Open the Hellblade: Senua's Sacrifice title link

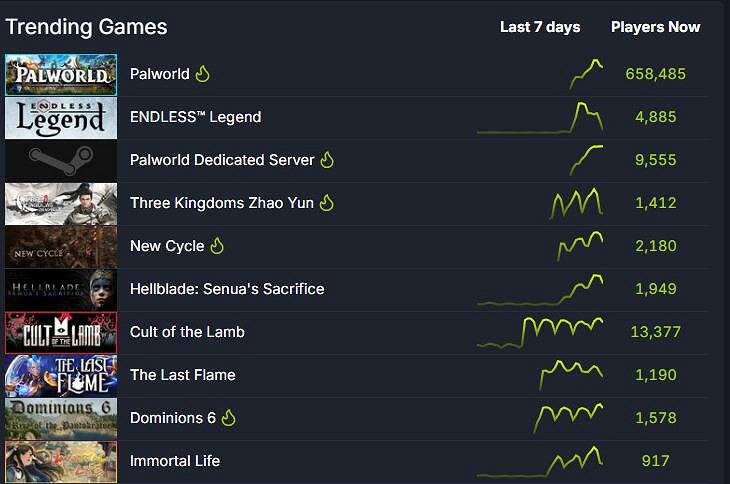pyautogui.click(x=227, y=289)
